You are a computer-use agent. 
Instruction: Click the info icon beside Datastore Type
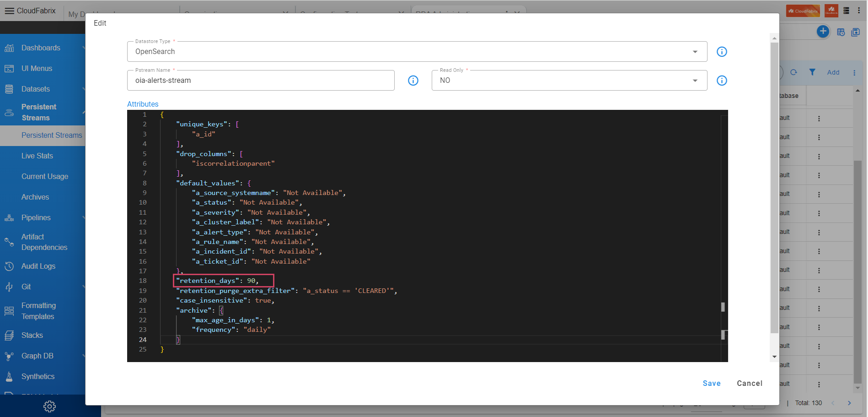point(722,52)
